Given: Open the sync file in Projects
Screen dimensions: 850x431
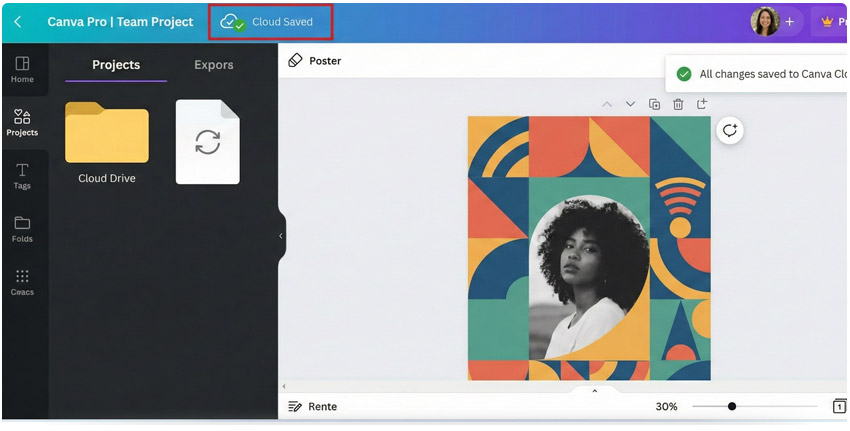Looking at the screenshot, I should 208,142.
